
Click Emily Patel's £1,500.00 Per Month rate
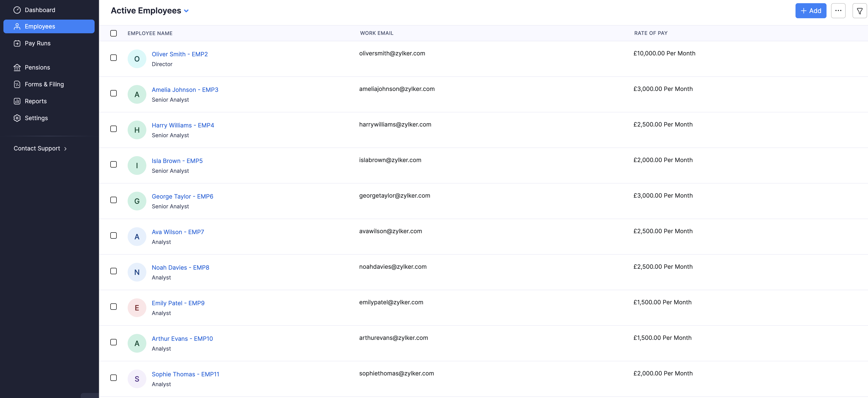click(662, 302)
